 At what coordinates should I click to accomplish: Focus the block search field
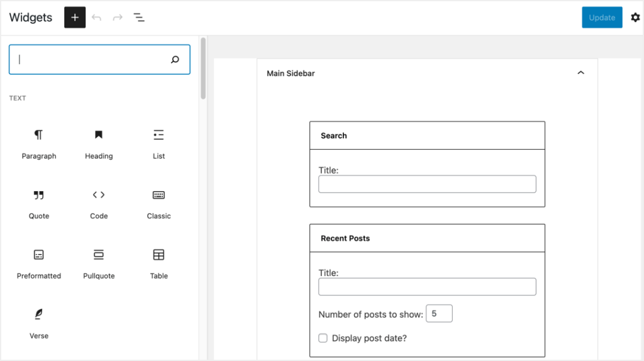[91, 60]
